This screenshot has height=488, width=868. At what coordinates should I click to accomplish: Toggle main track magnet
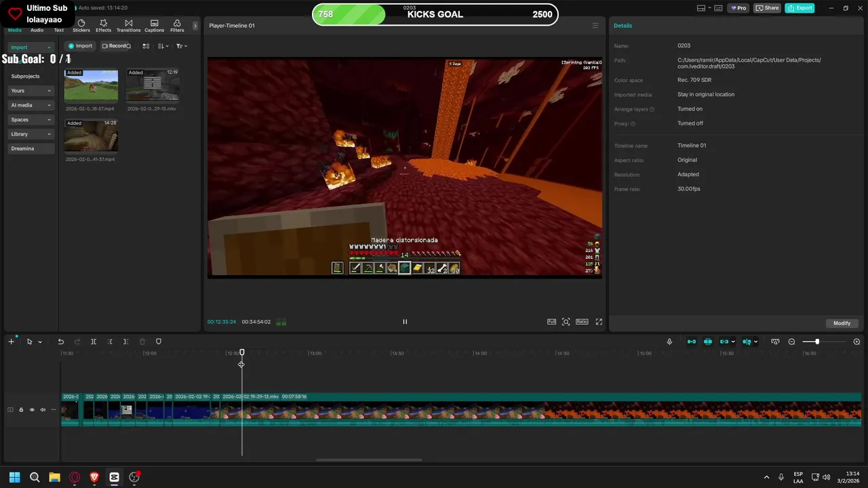pyautogui.click(x=692, y=342)
